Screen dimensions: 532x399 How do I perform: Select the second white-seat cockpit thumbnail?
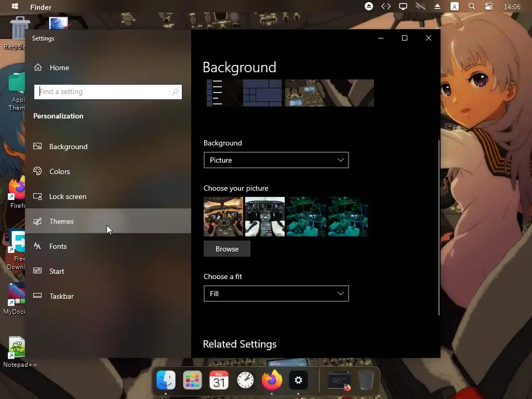click(265, 217)
